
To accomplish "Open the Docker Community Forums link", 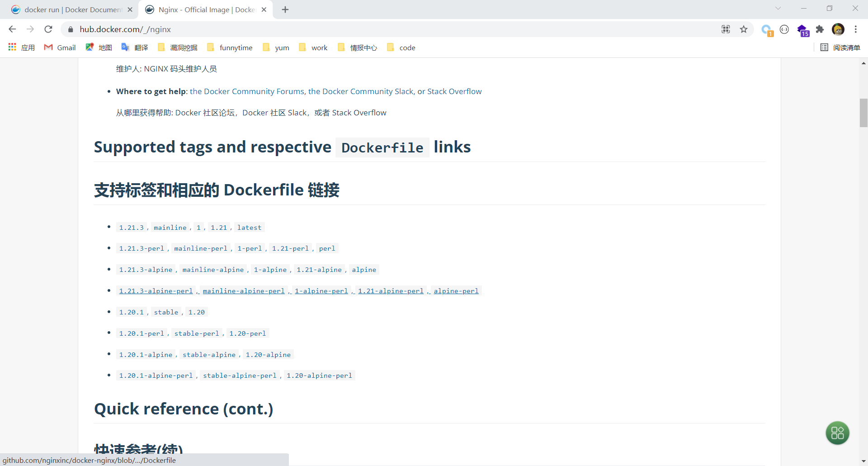I will point(247,91).
